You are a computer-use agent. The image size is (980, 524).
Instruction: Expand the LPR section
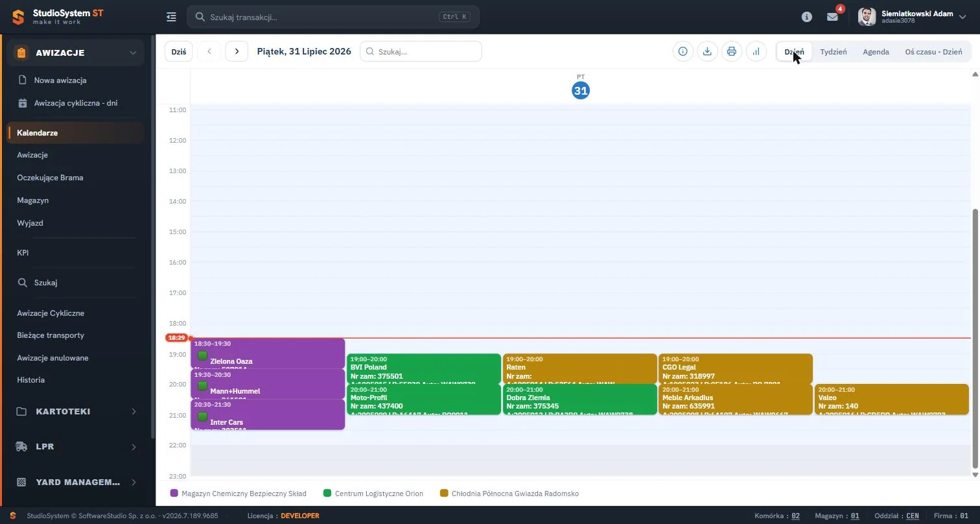[75, 446]
